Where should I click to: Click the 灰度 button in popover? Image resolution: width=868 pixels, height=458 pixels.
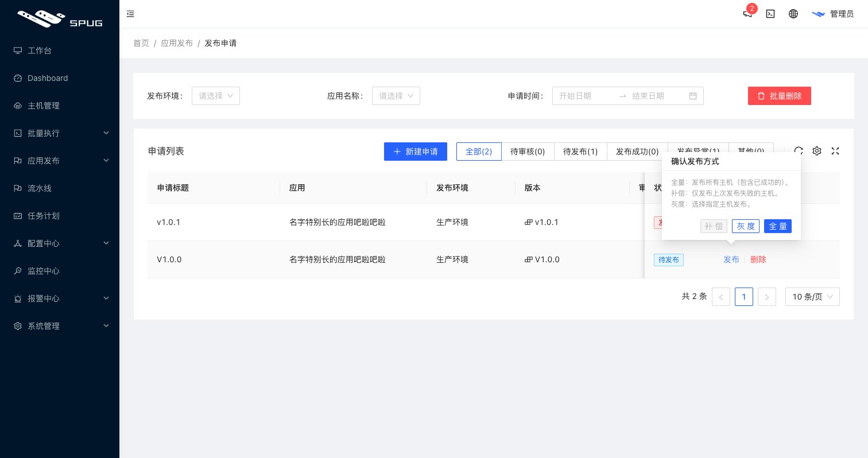(746, 226)
